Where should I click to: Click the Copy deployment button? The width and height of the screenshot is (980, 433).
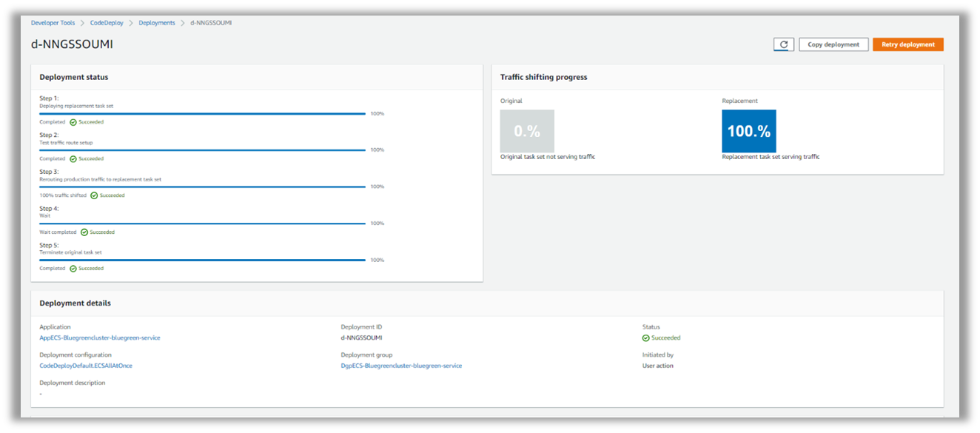833,44
